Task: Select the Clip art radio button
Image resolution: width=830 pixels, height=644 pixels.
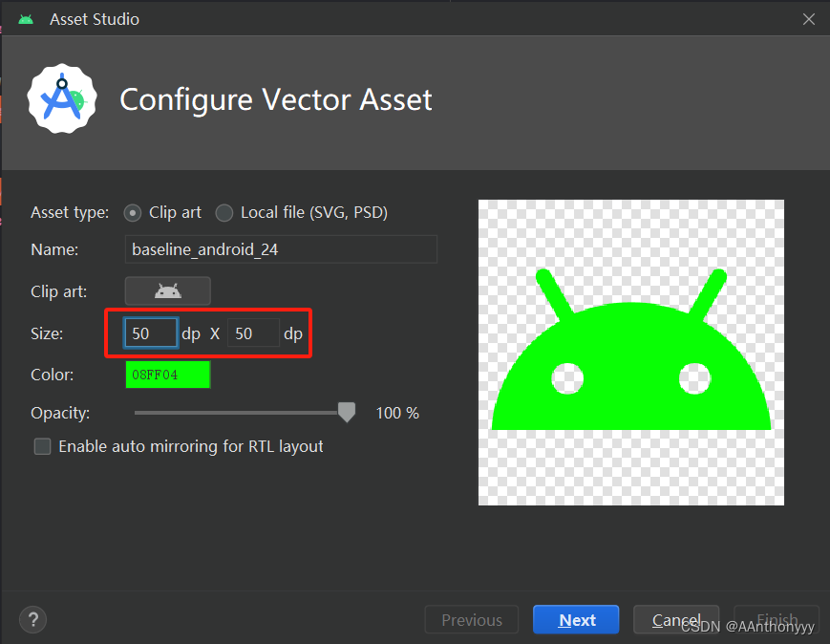Action: (x=133, y=213)
